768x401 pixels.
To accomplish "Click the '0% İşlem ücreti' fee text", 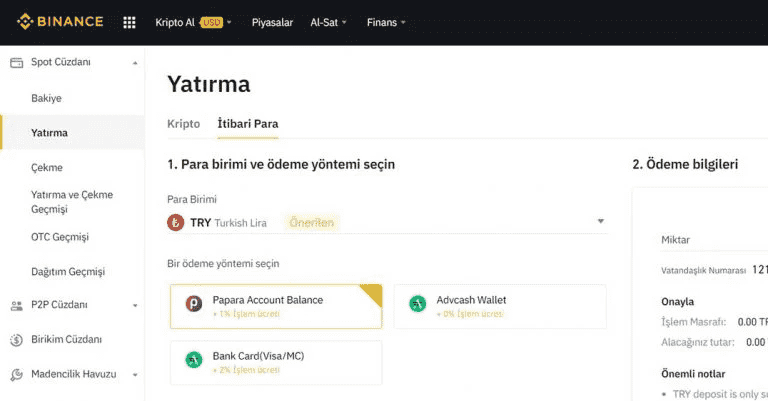I will click(x=470, y=314).
